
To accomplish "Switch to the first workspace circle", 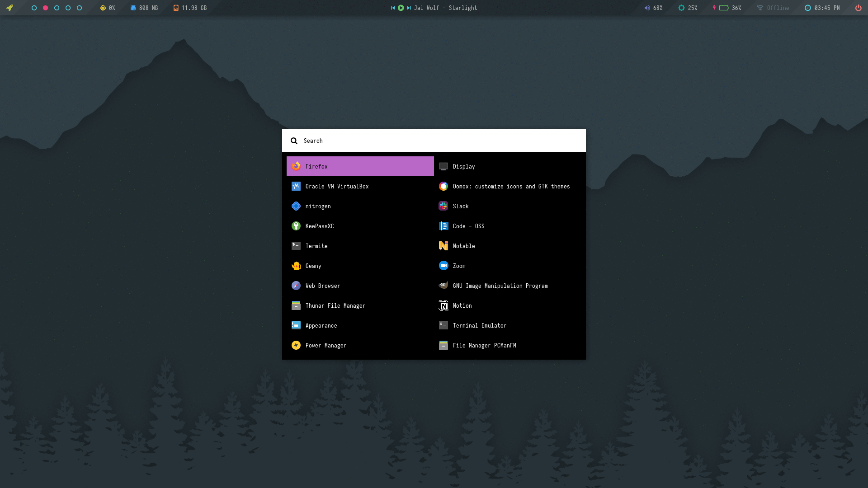I will 34,8.
